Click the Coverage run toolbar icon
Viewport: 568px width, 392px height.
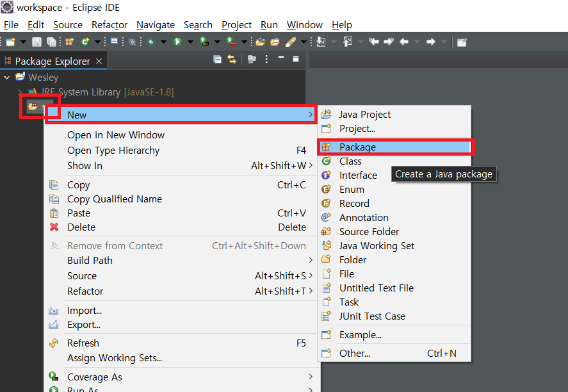pyautogui.click(x=204, y=42)
